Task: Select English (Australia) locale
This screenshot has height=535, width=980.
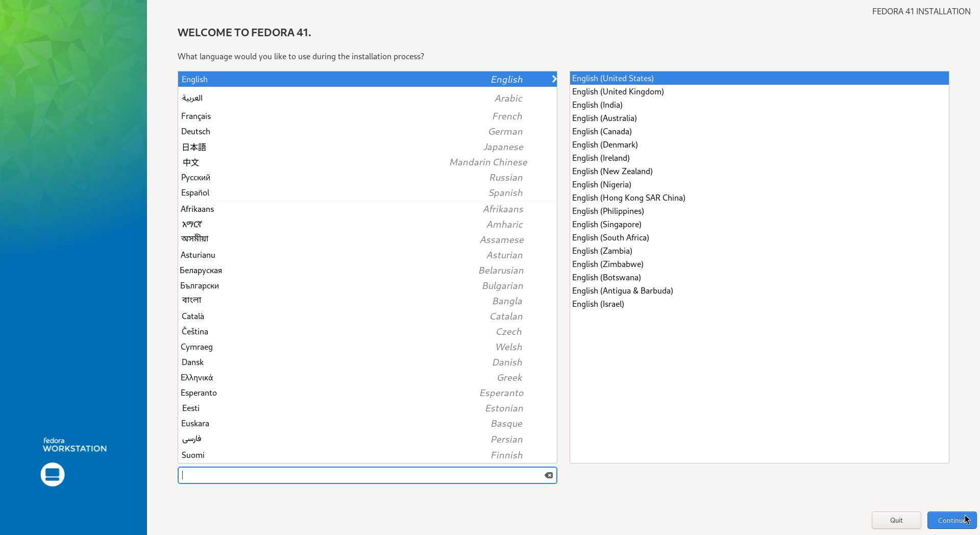Action: click(x=759, y=118)
